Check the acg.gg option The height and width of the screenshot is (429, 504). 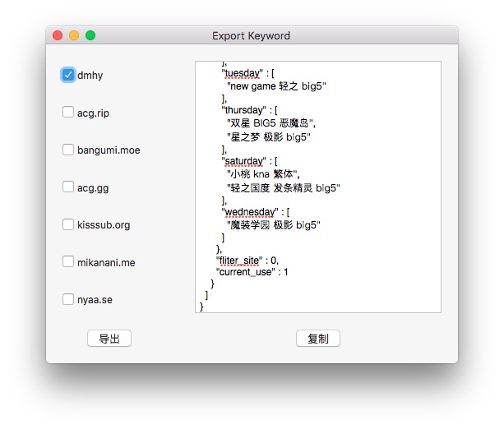67,187
